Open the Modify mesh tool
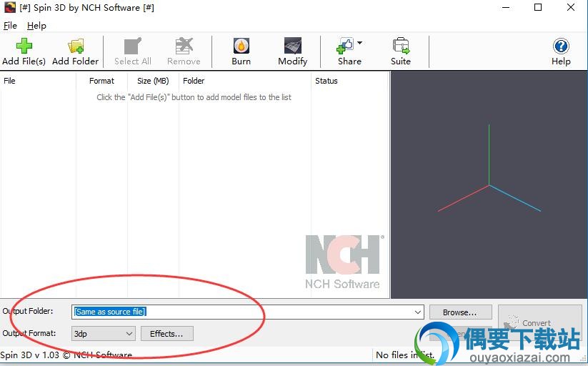This screenshot has height=366, width=588. coord(293,46)
